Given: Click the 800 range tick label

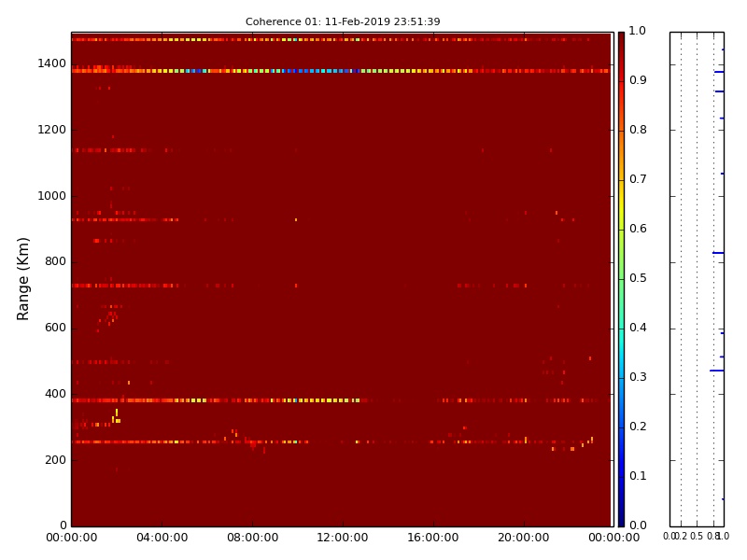Looking at the screenshot, I should 55,261.
